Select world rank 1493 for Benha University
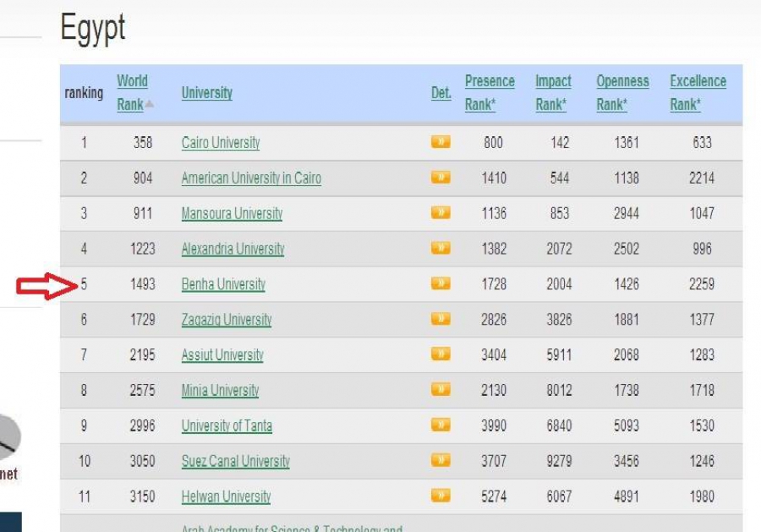 (143, 284)
